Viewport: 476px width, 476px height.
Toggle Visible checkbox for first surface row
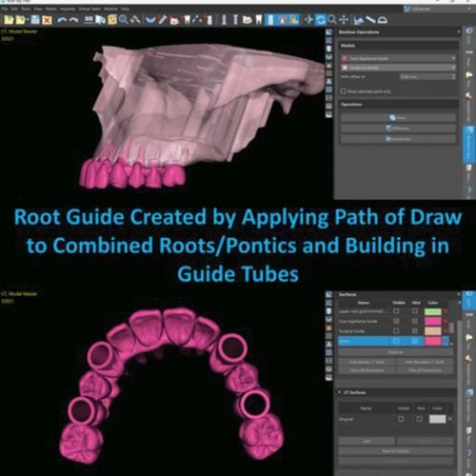396,311
